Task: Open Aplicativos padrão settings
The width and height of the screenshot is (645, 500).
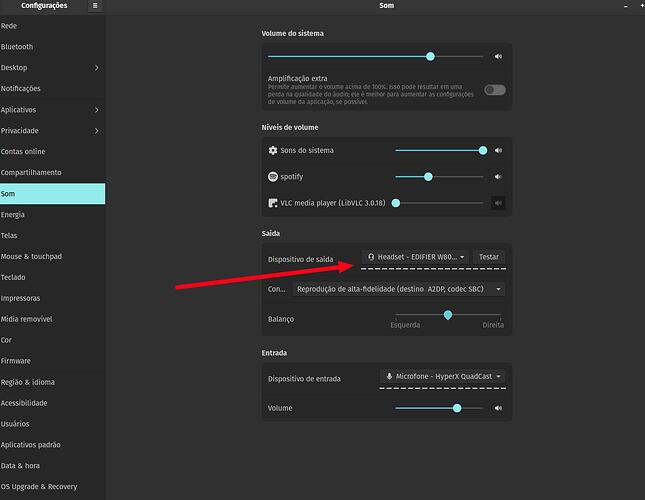Action: click(x=53, y=444)
